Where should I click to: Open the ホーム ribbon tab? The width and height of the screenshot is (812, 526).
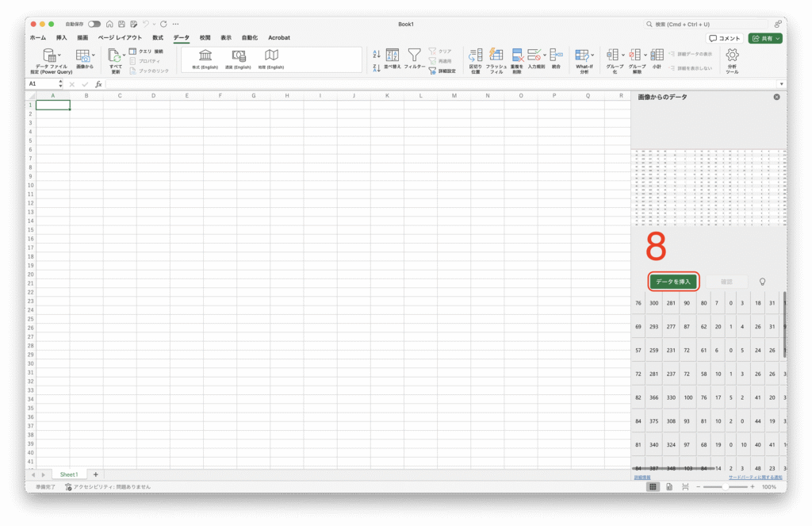click(x=38, y=38)
